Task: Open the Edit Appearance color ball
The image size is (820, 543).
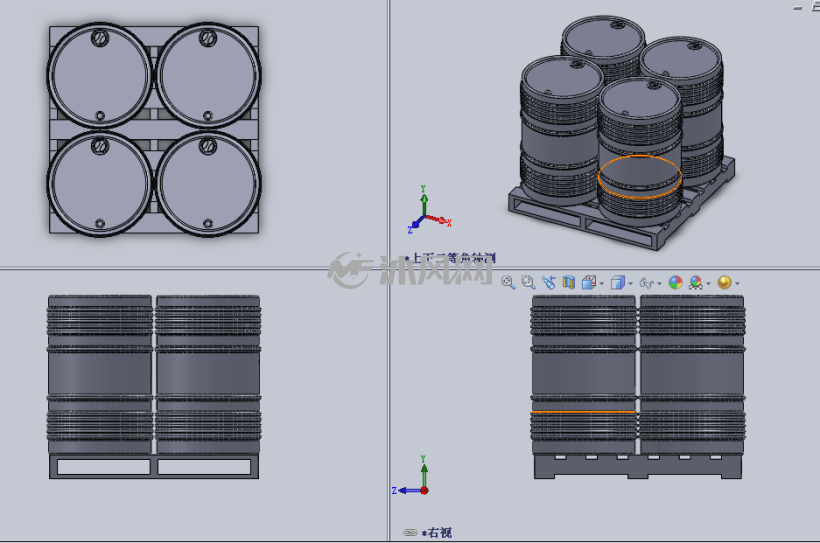Action: (x=675, y=282)
